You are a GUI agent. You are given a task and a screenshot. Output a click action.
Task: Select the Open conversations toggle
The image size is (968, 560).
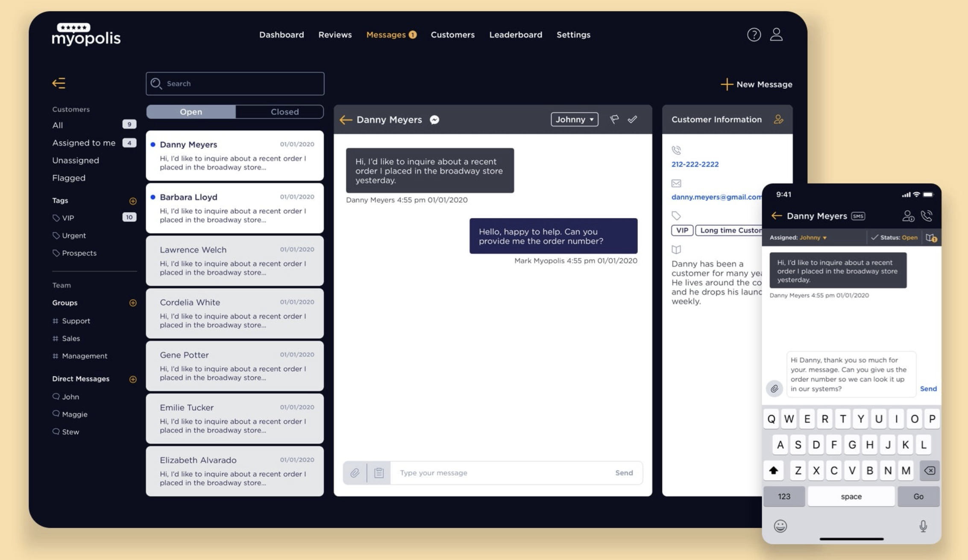point(191,112)
